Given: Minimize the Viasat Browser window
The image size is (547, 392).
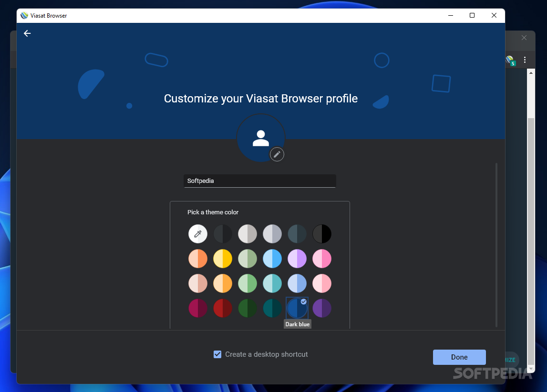Looking at the screenshot, I should click(x=450, y=15).
